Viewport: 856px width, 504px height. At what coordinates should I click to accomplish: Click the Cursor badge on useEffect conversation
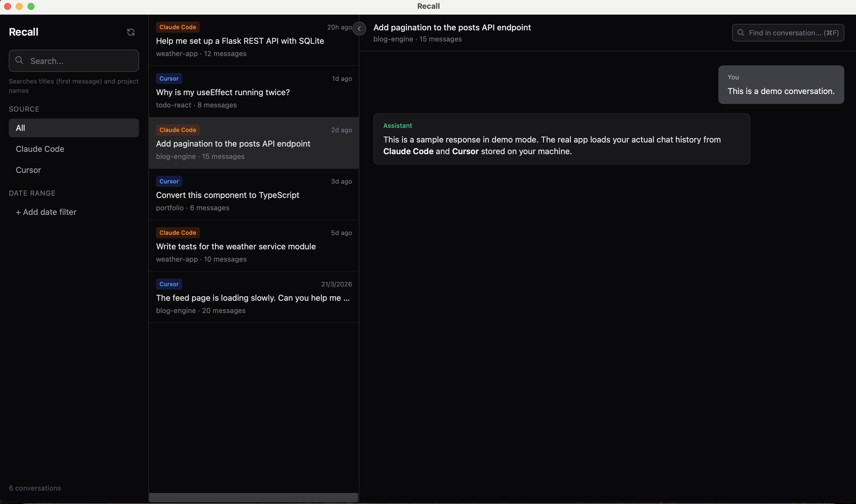(x=169, y=79)
